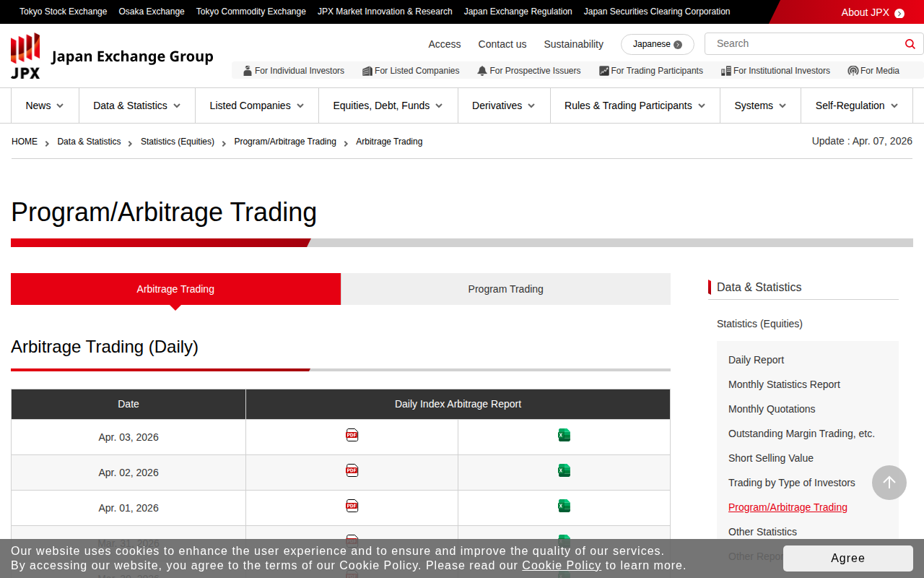This screenshot has width=924, height=578.
Task: Expand the Equities, Debt, Funds menu
Action: pyautogui.click(x=388, y=105)
